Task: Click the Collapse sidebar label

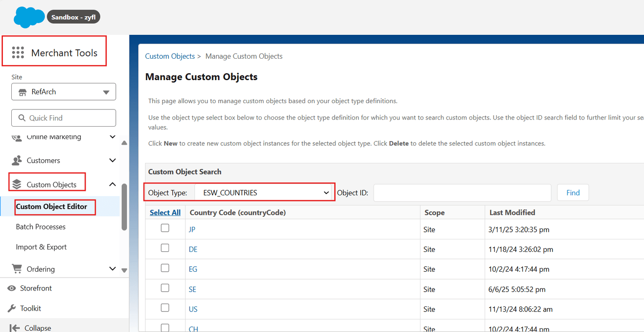Action: pos(38,328)
